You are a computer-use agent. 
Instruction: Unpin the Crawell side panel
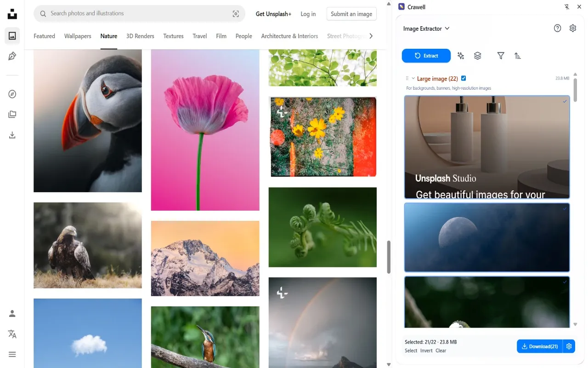point(566,7)
